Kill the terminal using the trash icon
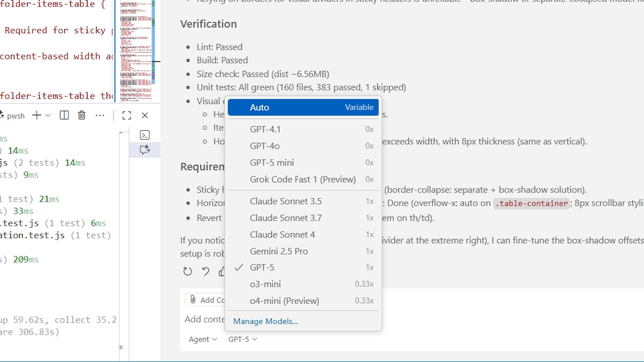 pyautogui.click(x=82, y=115)
